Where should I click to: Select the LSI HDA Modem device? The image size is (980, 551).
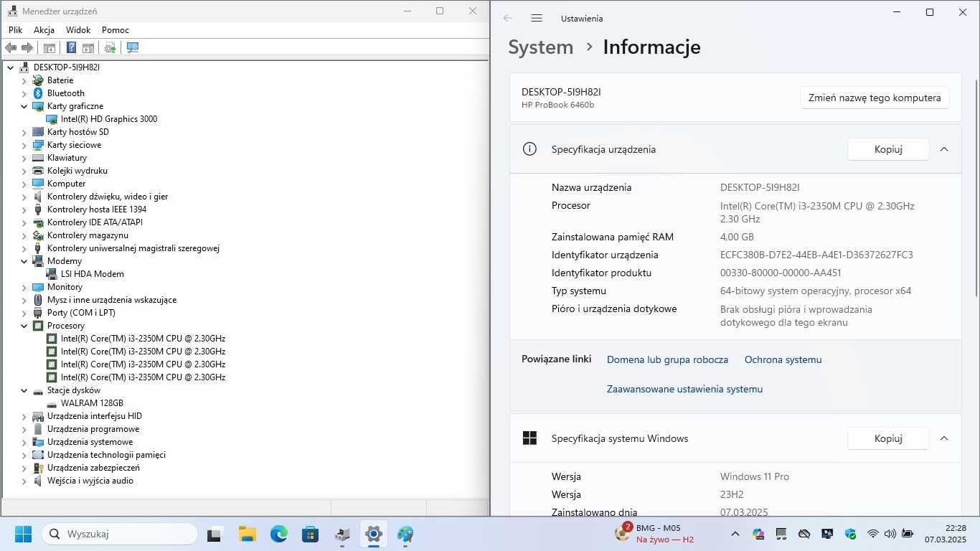pos(93,274)
